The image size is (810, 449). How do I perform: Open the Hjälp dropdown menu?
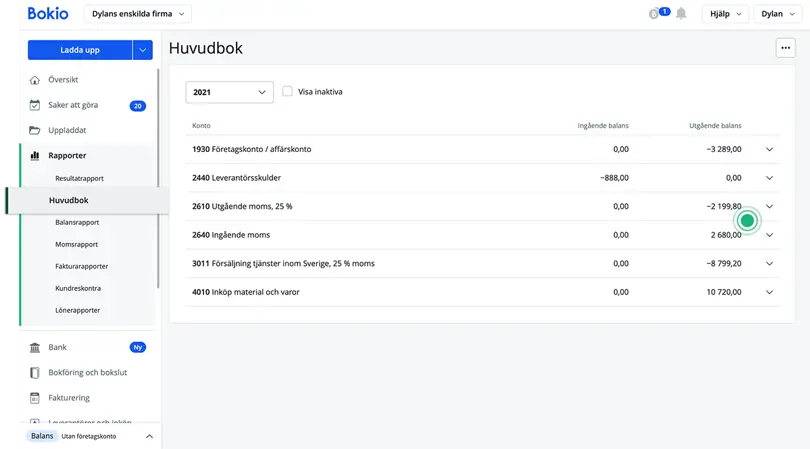[725, 14]
